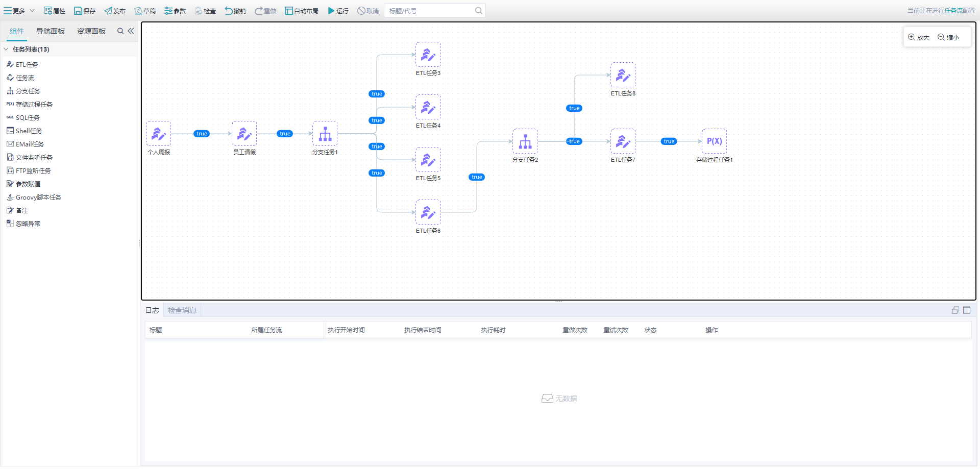
Task: Restore the log panel size icon
Action: point(955,310)
